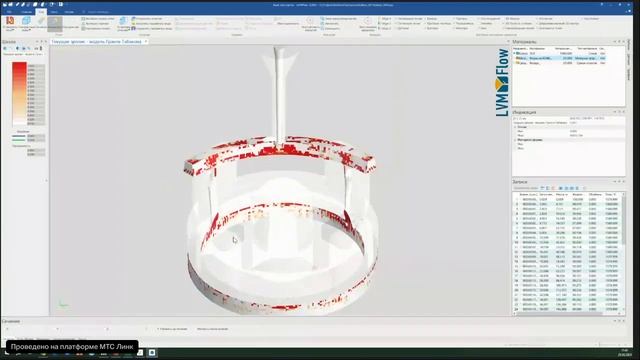Close the Записи panel
The width and height of the screenshot is (640, 360).
coord(623,182)
